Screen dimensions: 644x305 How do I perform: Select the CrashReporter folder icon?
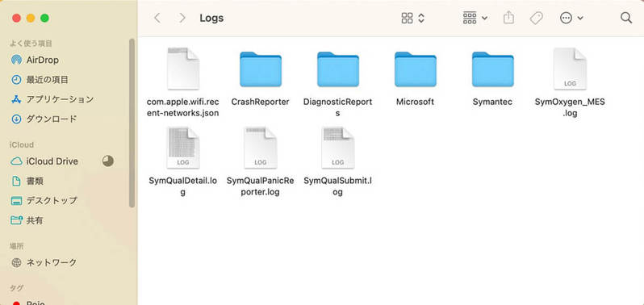pyautogui.click(x=261, y=69)
